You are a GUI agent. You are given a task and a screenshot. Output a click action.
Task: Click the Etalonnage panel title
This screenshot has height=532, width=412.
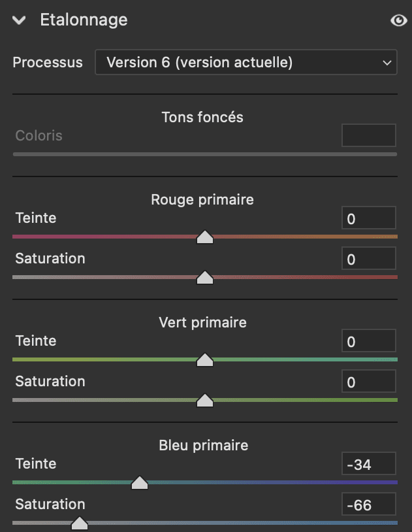(x=84, y=20)
